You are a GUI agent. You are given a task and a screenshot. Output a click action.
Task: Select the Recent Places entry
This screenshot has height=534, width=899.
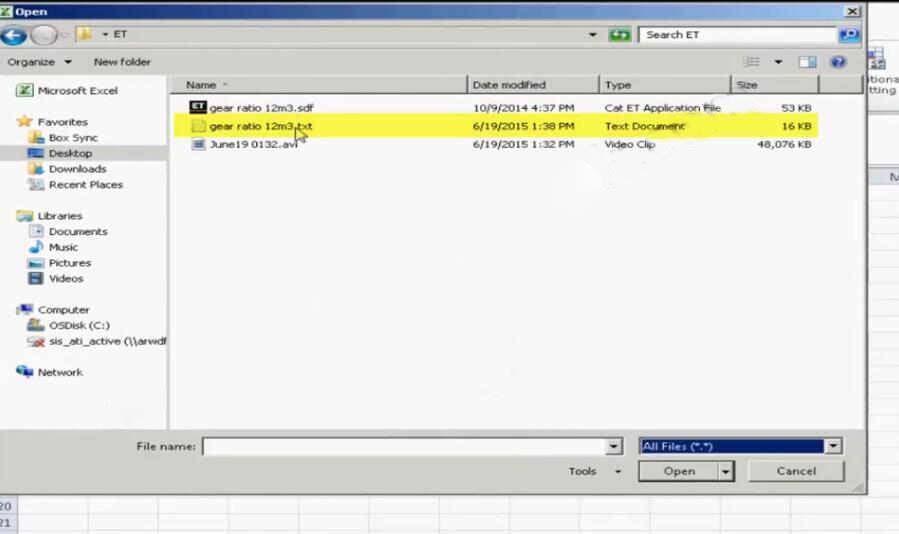85,185
